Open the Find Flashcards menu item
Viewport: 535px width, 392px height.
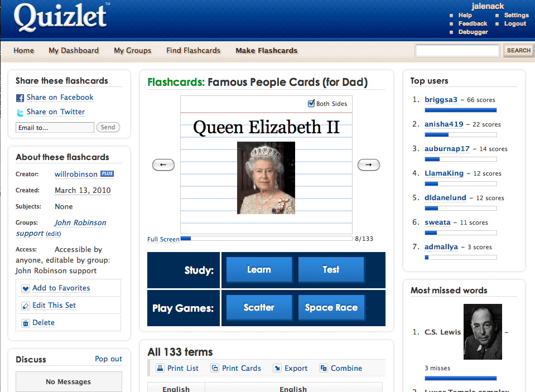(193, 50)
